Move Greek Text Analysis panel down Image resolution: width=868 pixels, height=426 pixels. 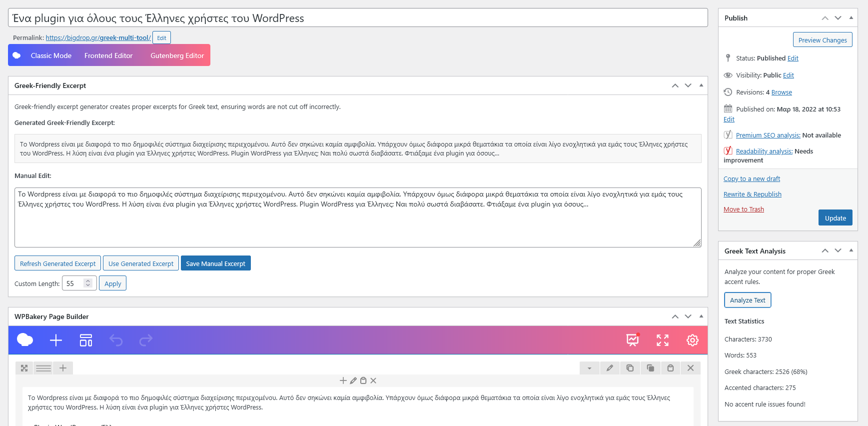click(838, 250)
